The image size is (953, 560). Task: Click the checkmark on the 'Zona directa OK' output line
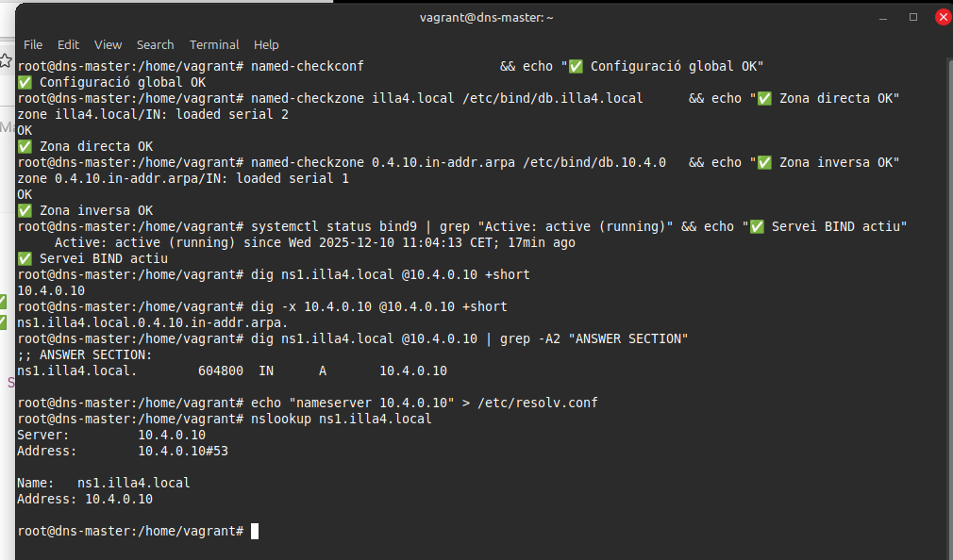25,147
